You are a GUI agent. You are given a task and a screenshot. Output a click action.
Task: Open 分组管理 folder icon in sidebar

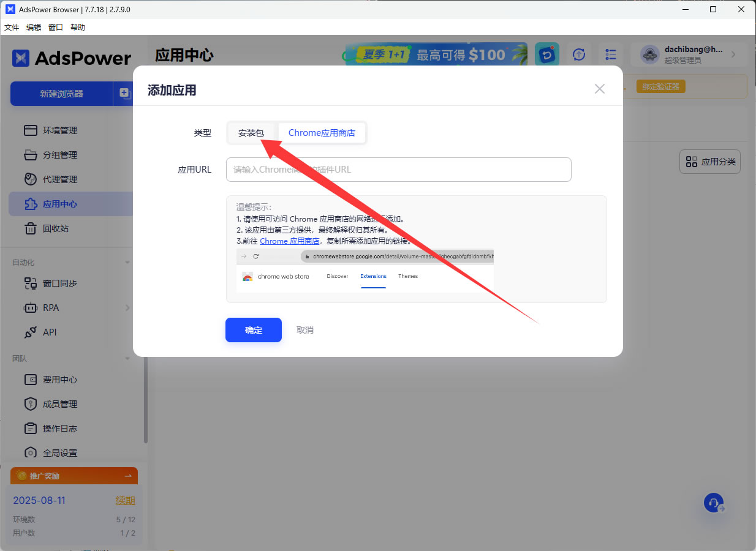pyautogui.click(x=31, y=155)
